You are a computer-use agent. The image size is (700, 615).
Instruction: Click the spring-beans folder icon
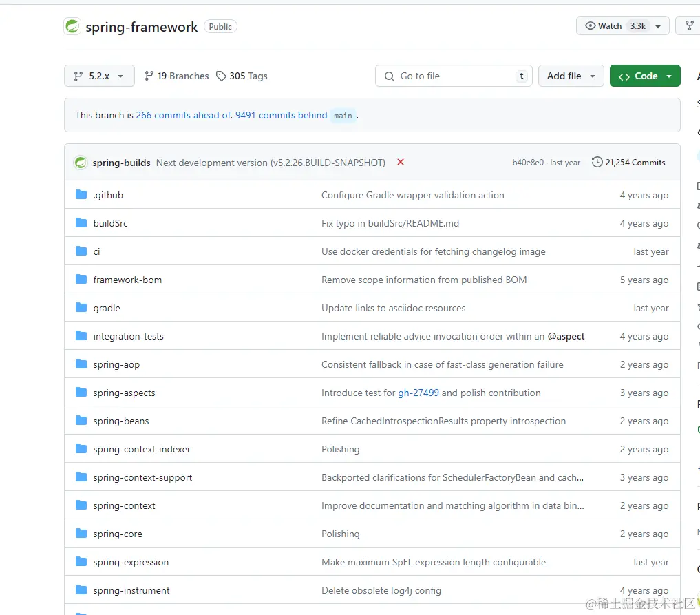pos(81,421)
